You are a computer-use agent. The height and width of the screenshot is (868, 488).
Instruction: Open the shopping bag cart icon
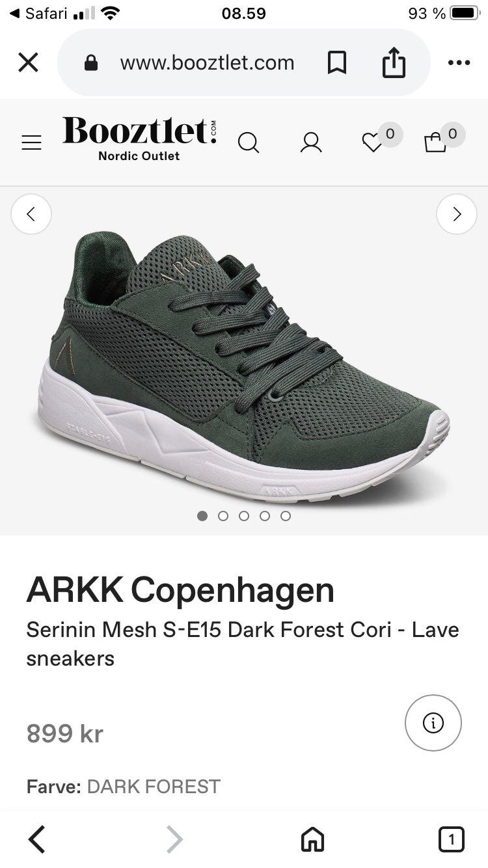tap(435, 142)
